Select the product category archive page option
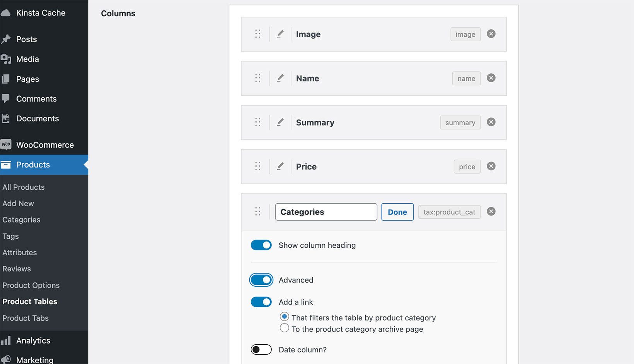 click(284, 328)
